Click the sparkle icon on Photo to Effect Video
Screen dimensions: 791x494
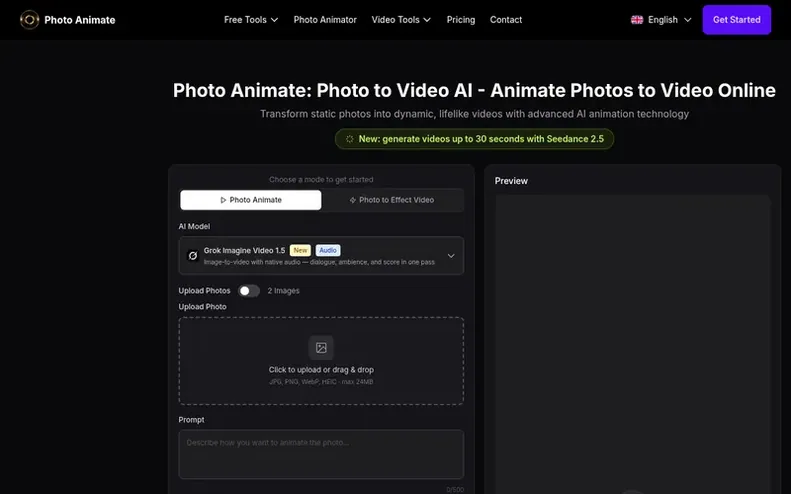point(353,200)
